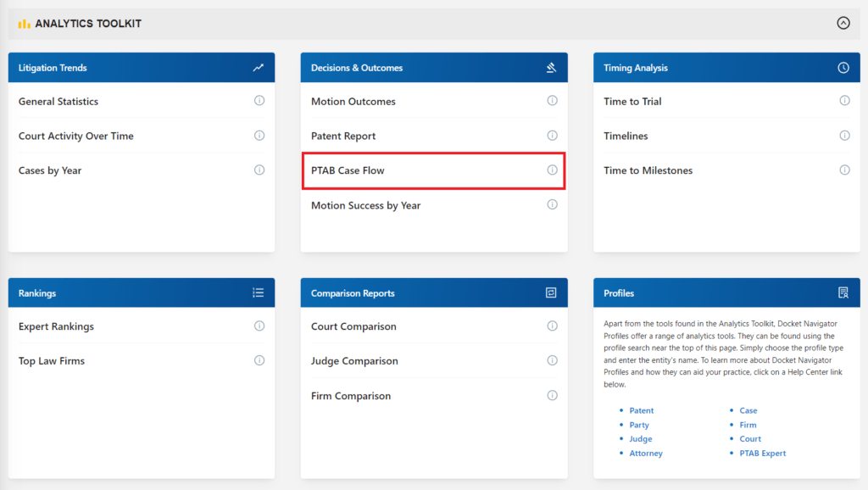Show info for General Statistics
868x490 pixels.
click(259, 101)
